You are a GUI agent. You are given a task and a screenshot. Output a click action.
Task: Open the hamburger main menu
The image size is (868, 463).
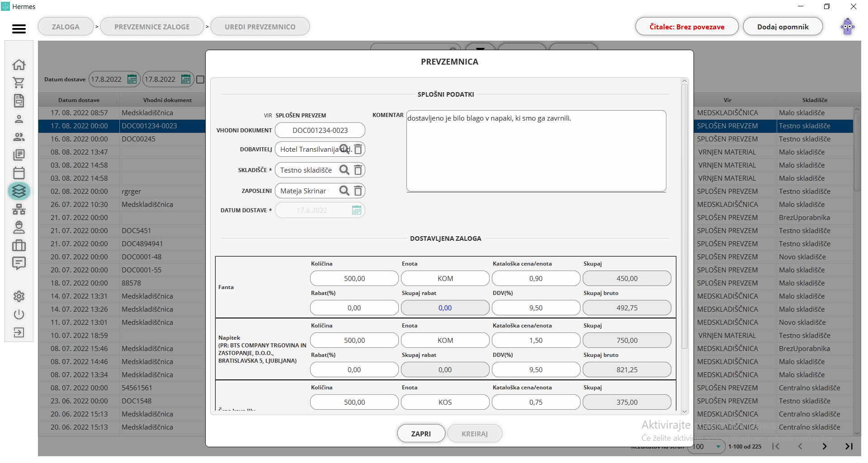(19, 29)
